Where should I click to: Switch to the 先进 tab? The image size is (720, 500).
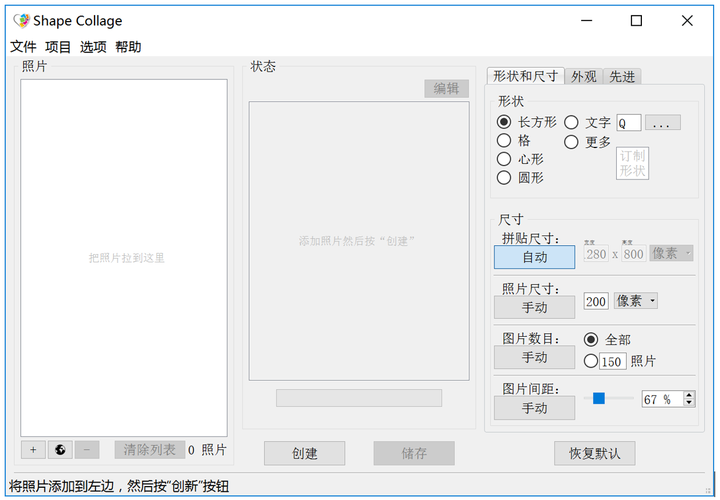(x=622, y=77)
